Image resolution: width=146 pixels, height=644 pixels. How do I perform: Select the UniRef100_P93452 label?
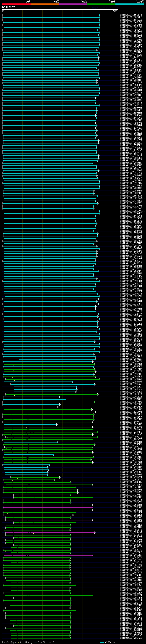pos(131,123)
